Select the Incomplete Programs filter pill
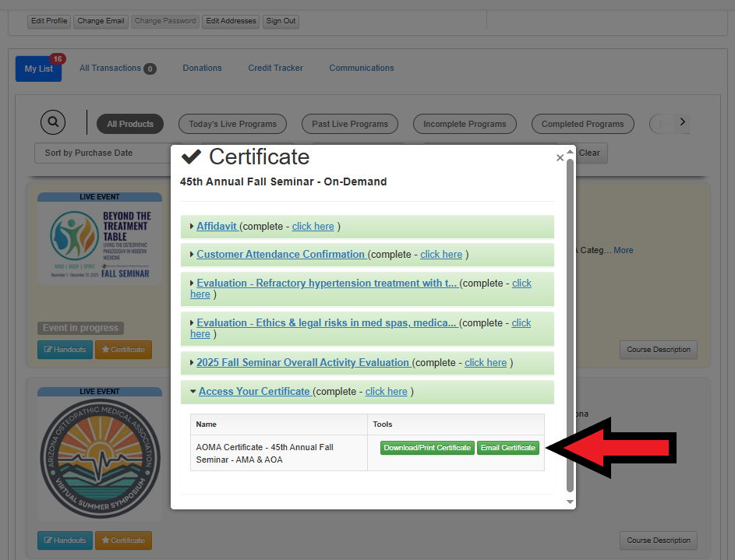This screenshot has width=735, height=560. click(x=465, y=124)
